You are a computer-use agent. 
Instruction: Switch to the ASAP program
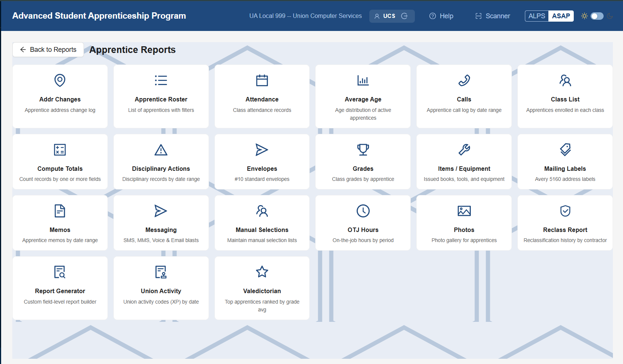pyautogui.click(x=561, y=16)
